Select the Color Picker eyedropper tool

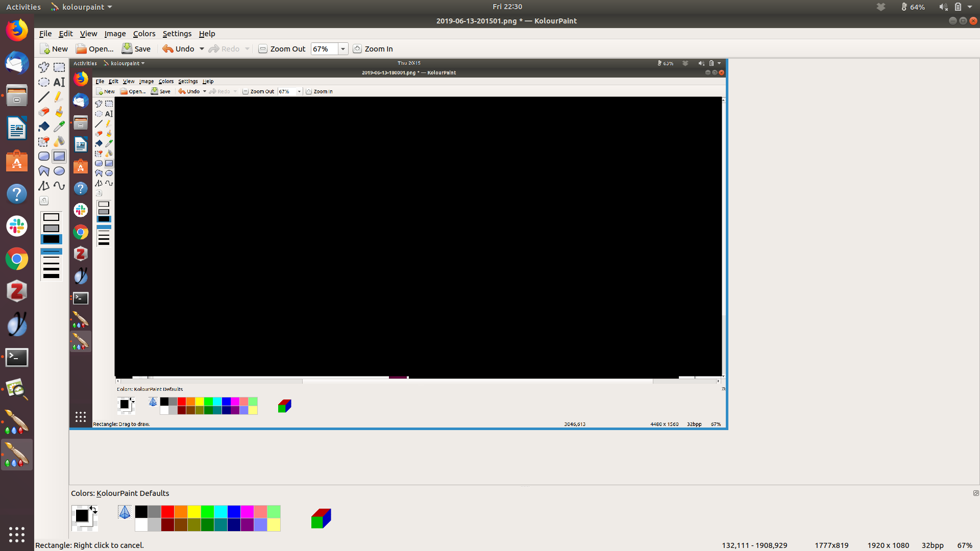[59, 127]
